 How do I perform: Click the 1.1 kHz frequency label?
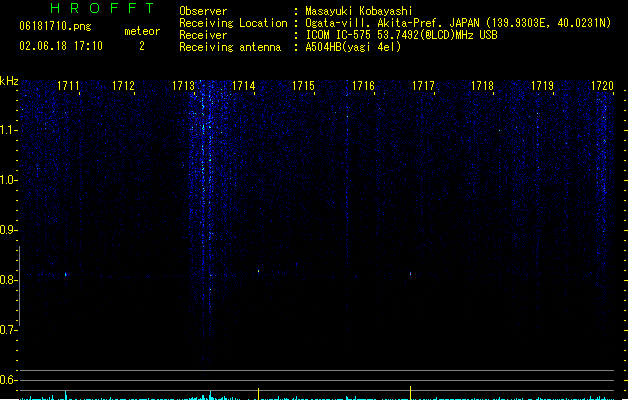(x=8, y=130)
